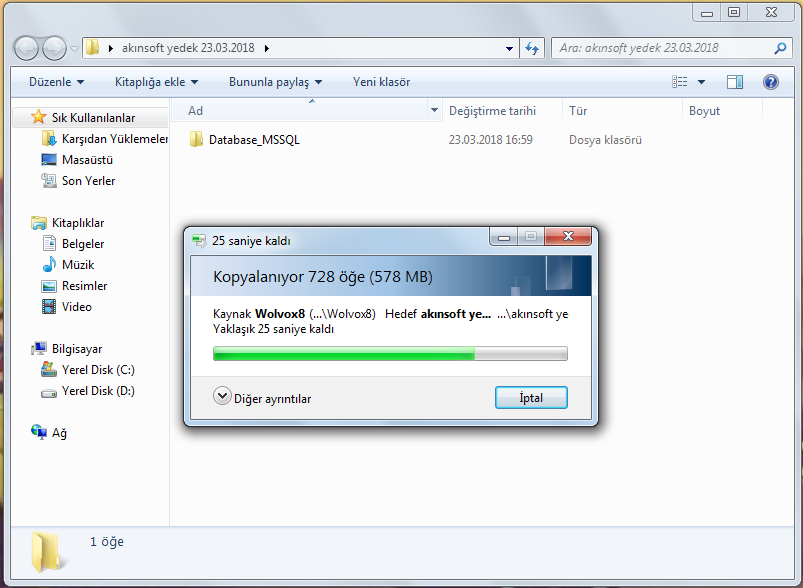Screen dimensions: 803x588
Task: Open the Ad column filter dropdown
Action: pos(434,110)
